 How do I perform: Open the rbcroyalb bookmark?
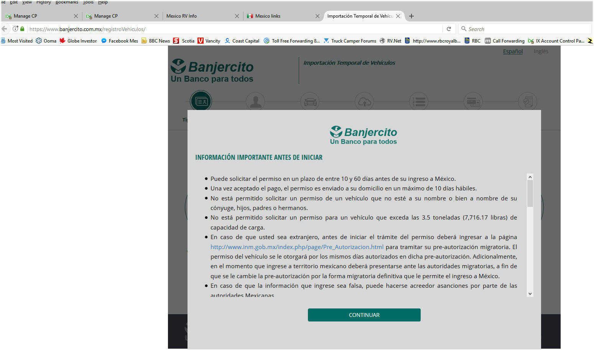[433, 41]
